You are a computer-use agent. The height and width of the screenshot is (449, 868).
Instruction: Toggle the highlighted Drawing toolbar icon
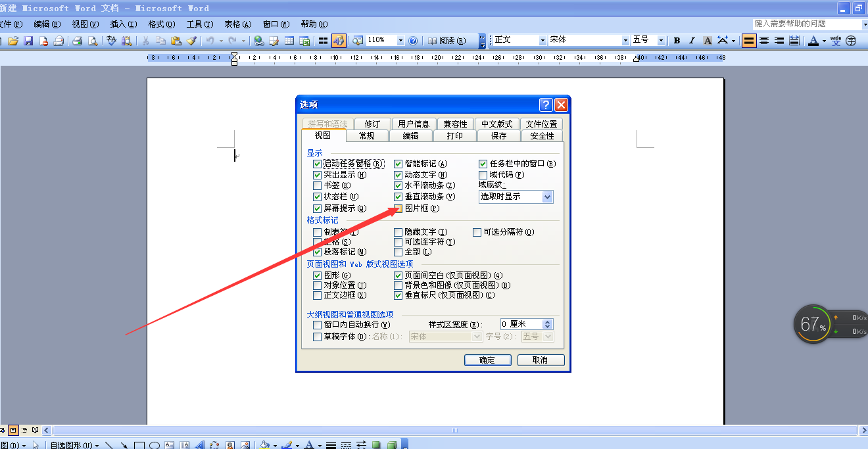[x=339, y=41]
